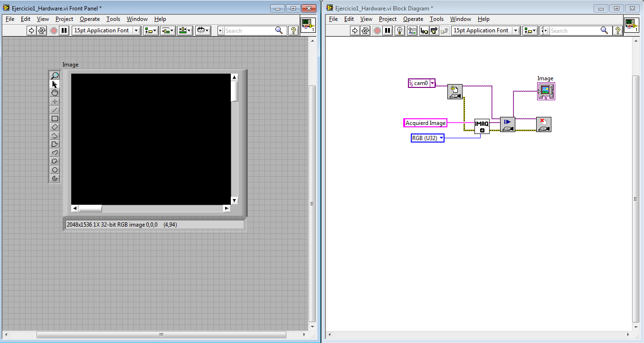644x343 pixels.
Task: Open context help in Front Panel toolbar
Action: pos(294,30)
